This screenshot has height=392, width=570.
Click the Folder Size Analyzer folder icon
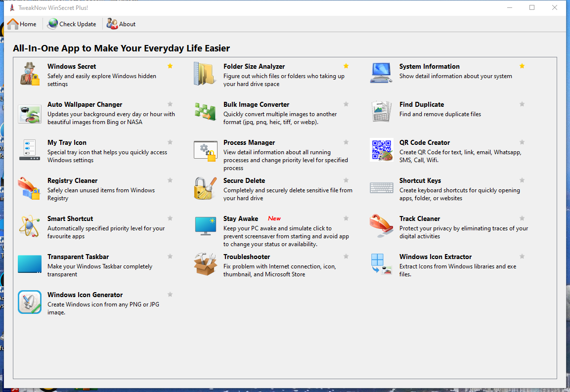205,74
